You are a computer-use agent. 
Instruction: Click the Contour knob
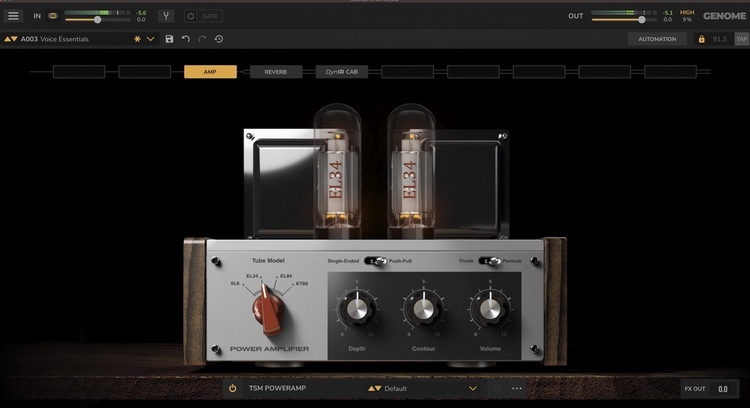click(x=423, y=309)
